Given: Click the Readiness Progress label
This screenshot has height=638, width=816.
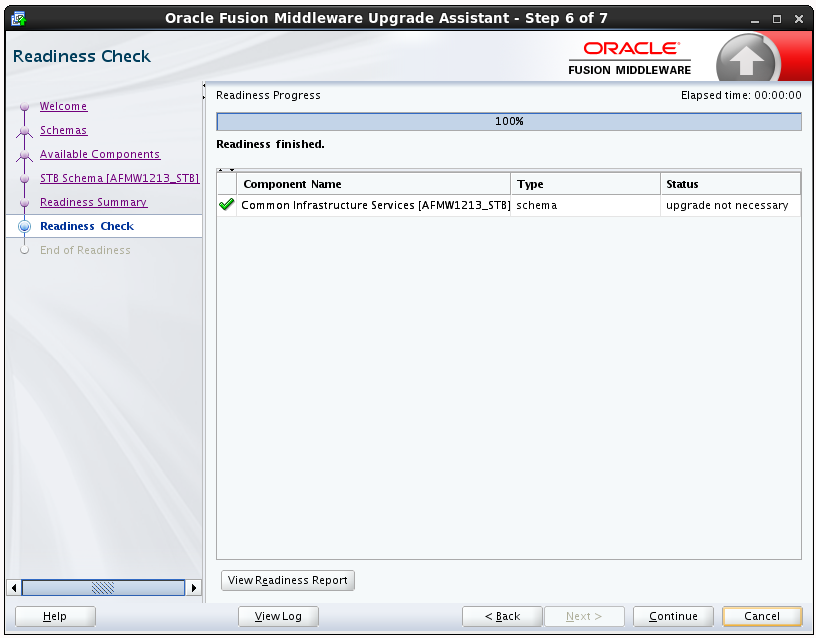Looking at the screenshot, I should (268, 95).
